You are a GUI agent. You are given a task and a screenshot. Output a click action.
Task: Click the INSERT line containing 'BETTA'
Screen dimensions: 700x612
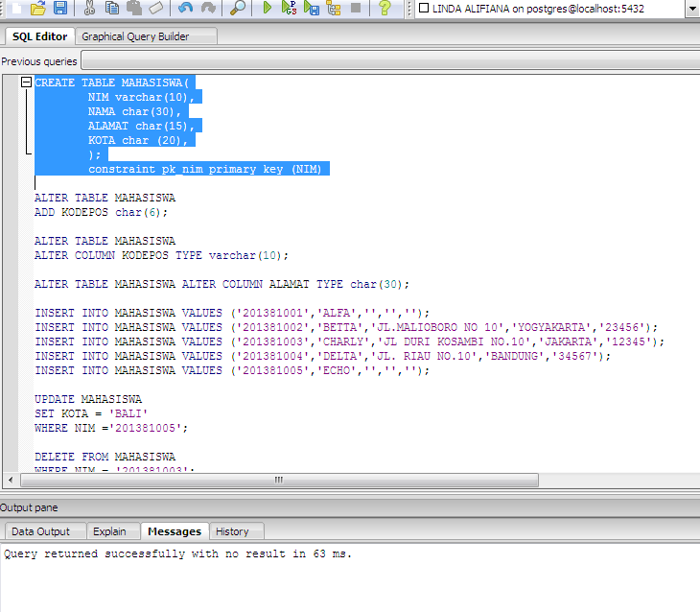tap(346, 327)
